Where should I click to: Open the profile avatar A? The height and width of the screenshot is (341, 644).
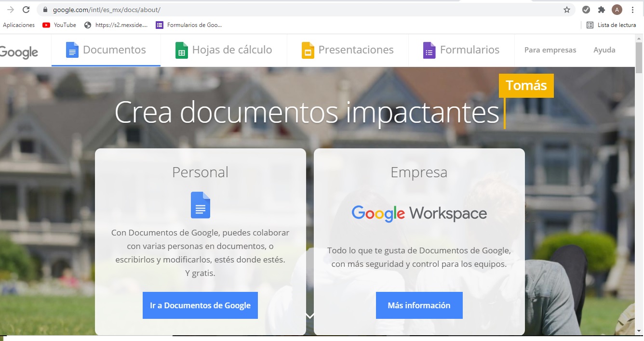coord(617,10)
